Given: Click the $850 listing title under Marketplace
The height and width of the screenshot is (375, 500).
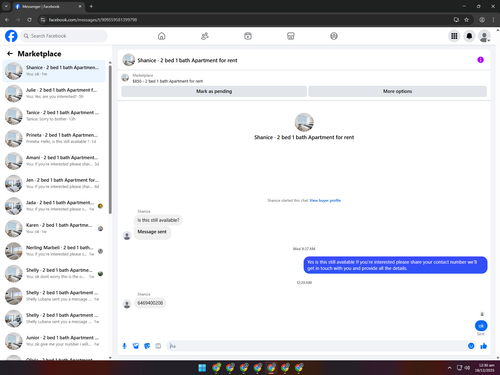Looking at the screenshot, I should tap(168, 81).
